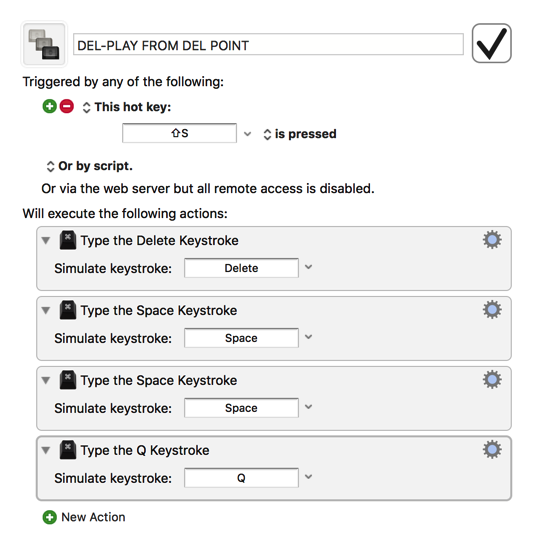Click the ⇧S hot key field
533x545 pixels.
pos(179,133)
